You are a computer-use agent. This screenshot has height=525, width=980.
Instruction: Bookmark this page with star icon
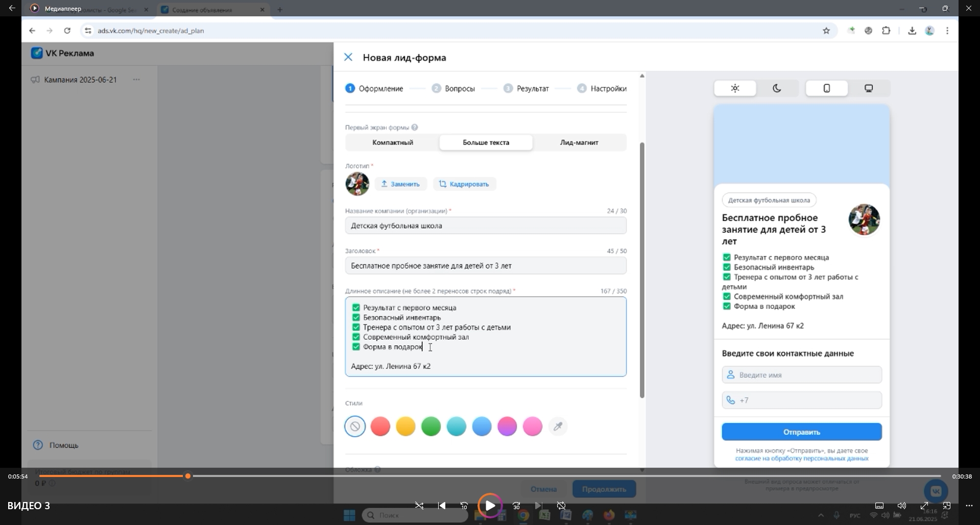[826, 31]
